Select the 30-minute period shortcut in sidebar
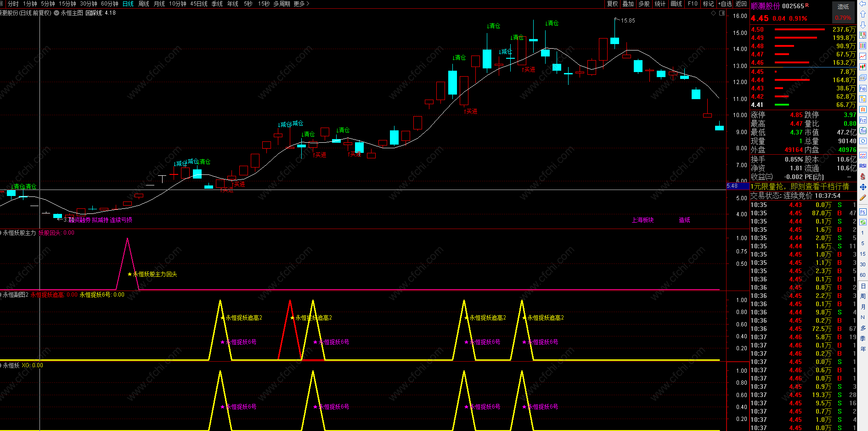 [863, 264]
